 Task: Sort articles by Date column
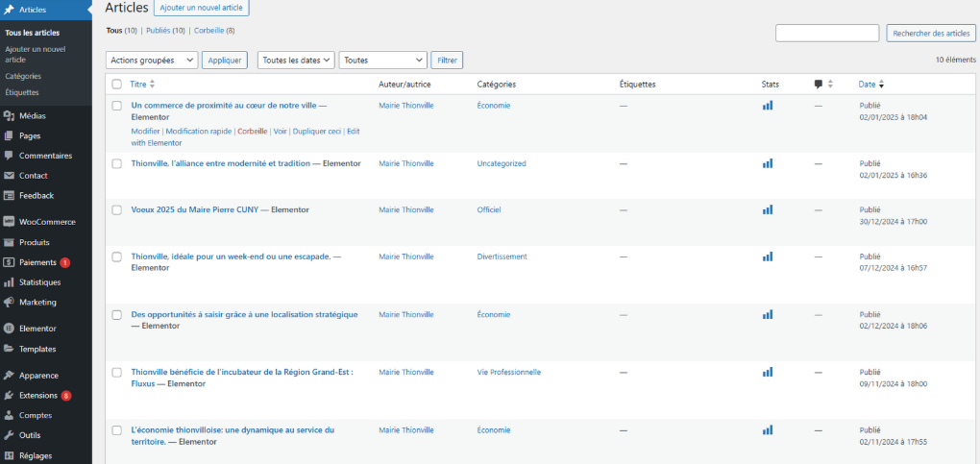871,85
